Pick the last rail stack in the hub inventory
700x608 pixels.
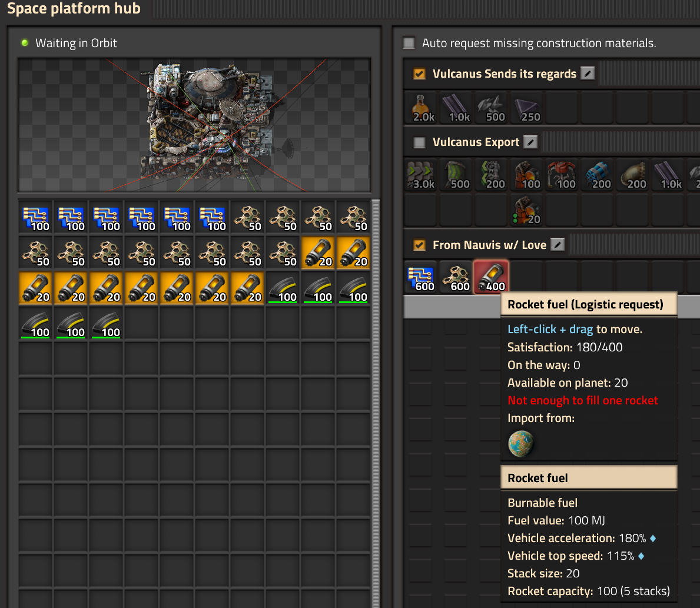[x=106, y=323]
